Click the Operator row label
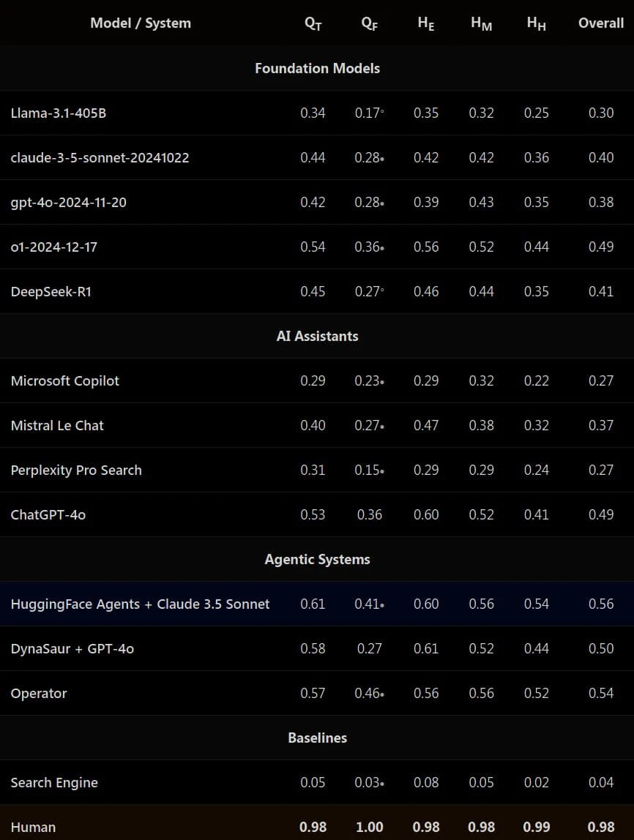 point(39,693)
